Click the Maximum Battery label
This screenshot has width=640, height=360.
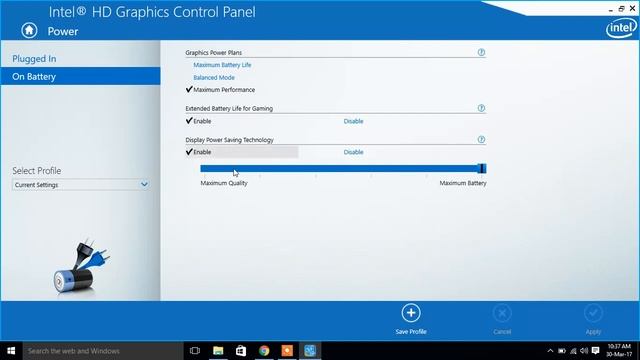point(463,183)
